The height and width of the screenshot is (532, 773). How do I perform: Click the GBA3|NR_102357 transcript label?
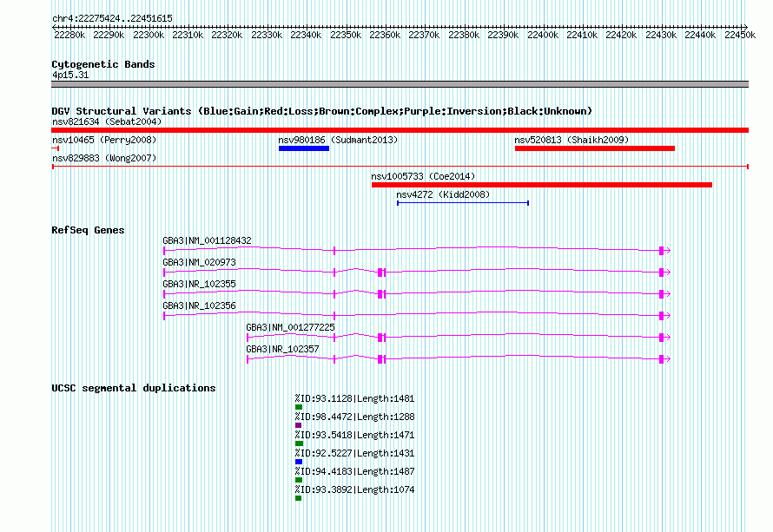tap(282, 349)
